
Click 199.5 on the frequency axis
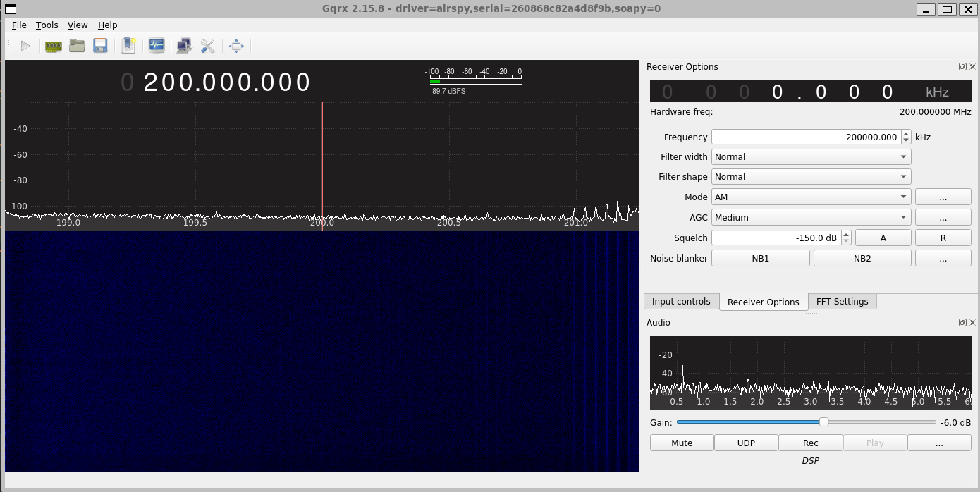[x=195, y=223]
